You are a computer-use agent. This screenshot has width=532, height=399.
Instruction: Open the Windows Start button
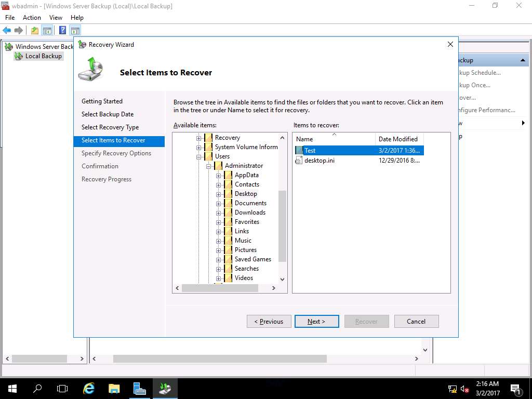click(x=12, y=389)
